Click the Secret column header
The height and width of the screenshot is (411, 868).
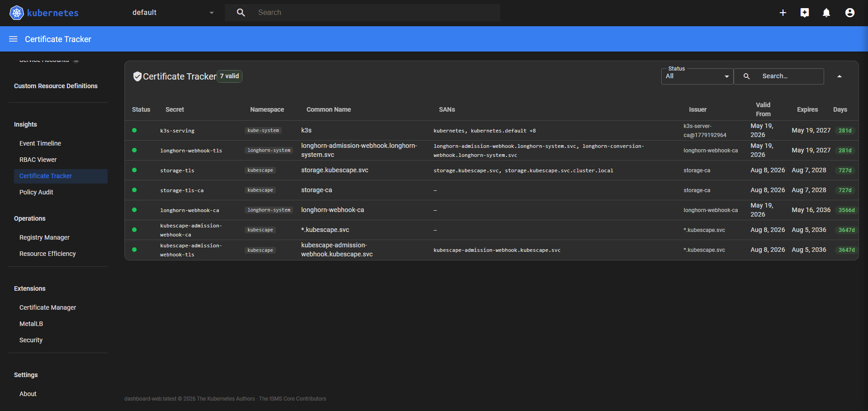[175, 109]
